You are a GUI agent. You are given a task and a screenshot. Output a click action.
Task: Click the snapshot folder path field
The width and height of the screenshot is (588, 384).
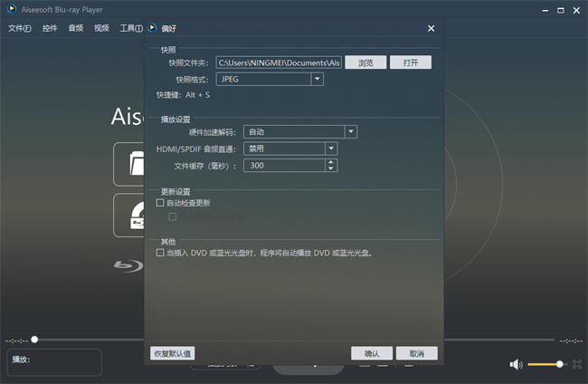pos(279,62)
